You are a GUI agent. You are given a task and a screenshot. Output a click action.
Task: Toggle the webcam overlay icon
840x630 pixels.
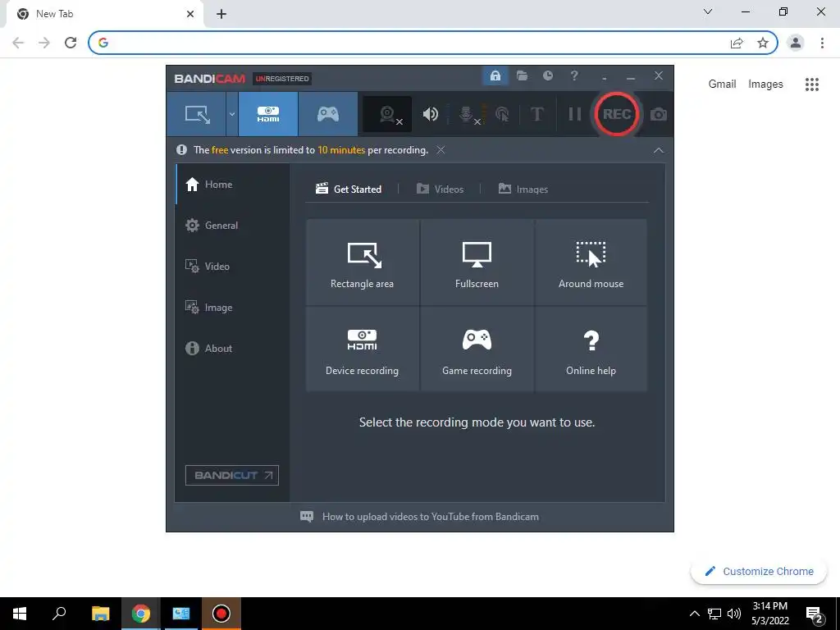click(x=387, y=114)
